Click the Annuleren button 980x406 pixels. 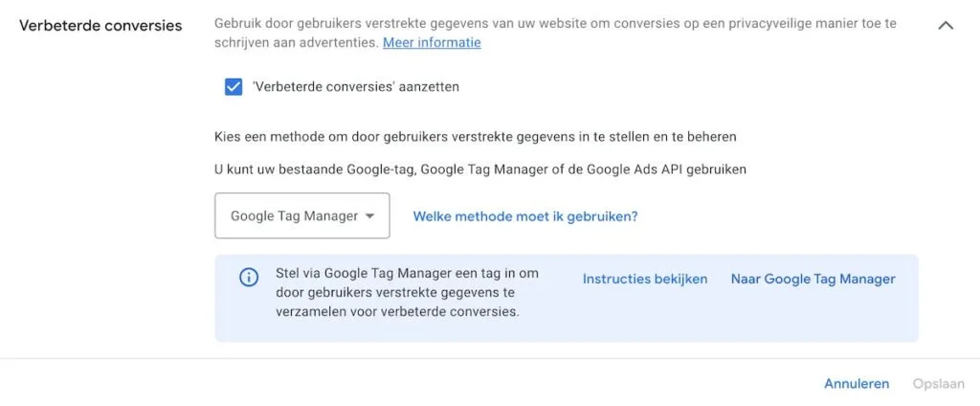(x=857, y=383)
